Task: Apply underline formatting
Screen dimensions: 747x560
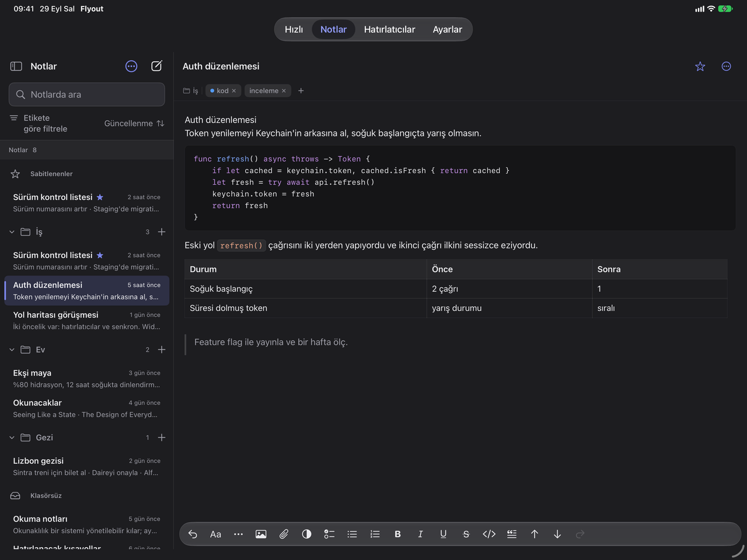Action: click(443, 534)
